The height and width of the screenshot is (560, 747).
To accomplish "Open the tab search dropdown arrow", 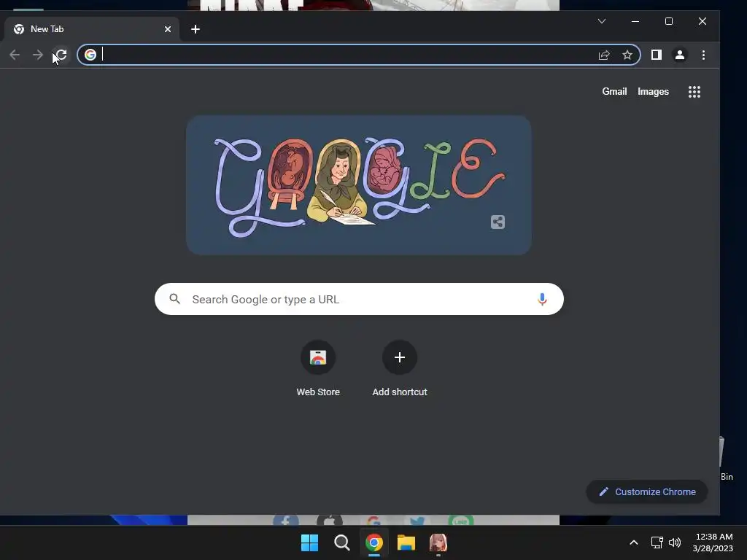I will click(602, 21).
